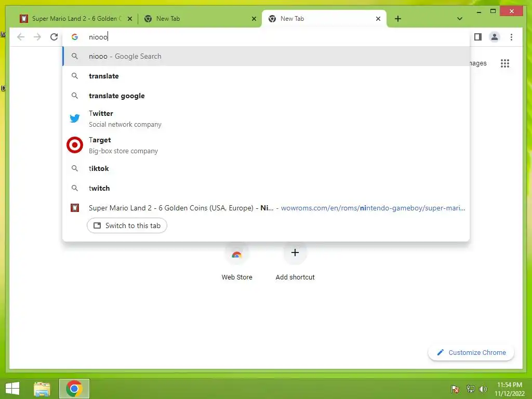Click the address bar containing niooo
This screenshot has width=532, height=399.
coord(266,37)
